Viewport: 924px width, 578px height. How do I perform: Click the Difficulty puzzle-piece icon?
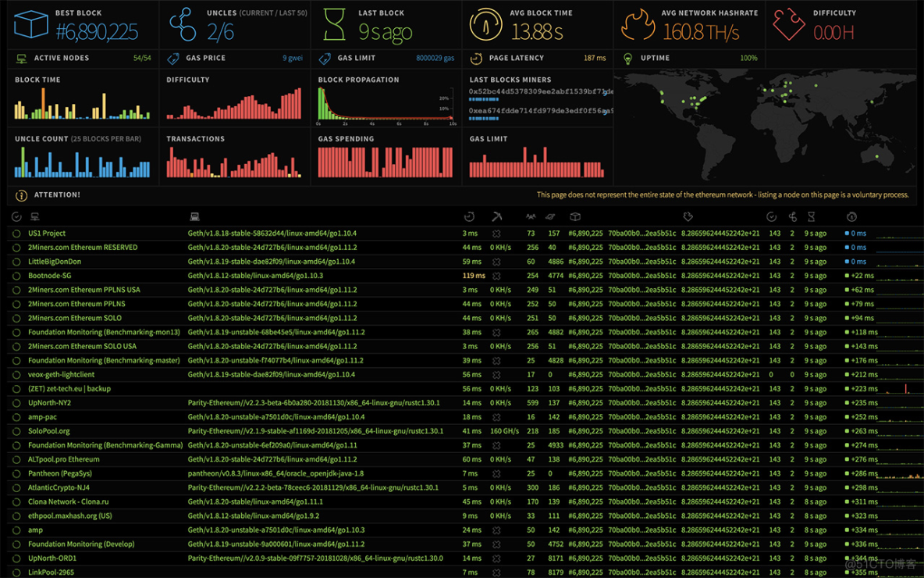coord(789,24)
